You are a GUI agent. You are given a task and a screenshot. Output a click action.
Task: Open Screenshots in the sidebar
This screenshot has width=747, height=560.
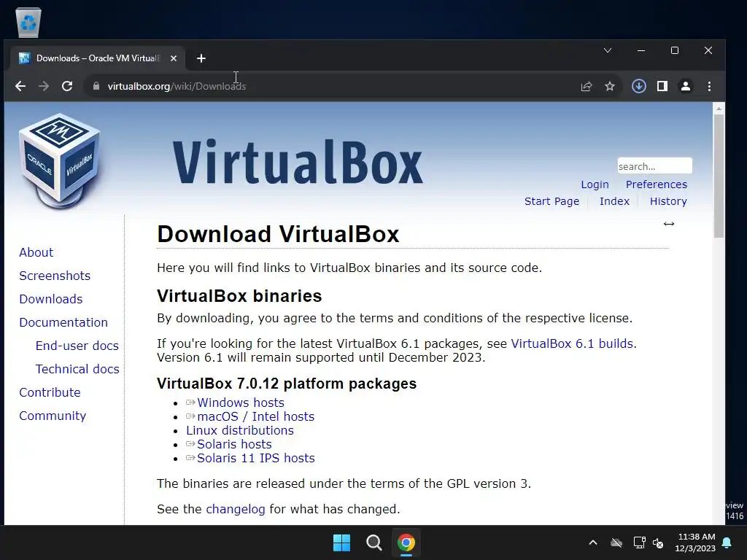tap(55, 276)
